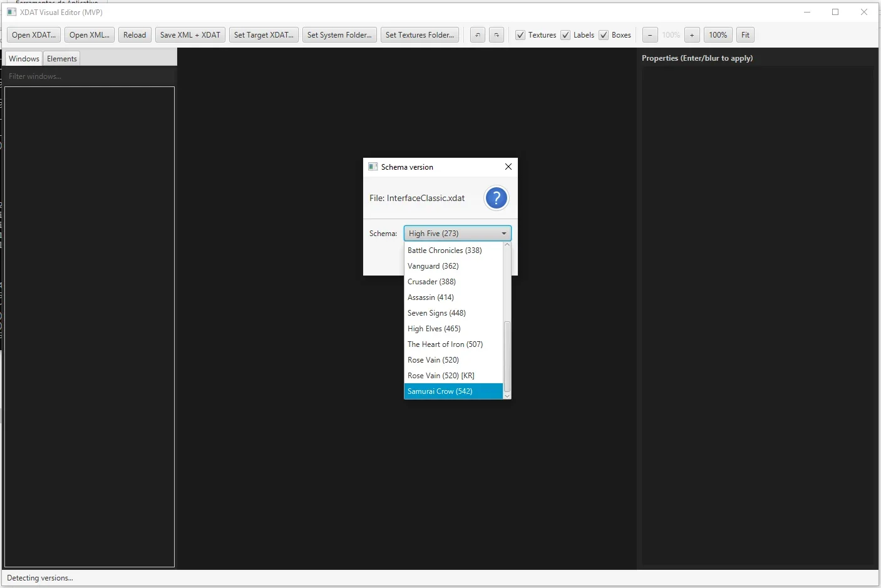Maximize the XDAT Visual Editor window

coord(835,12)
